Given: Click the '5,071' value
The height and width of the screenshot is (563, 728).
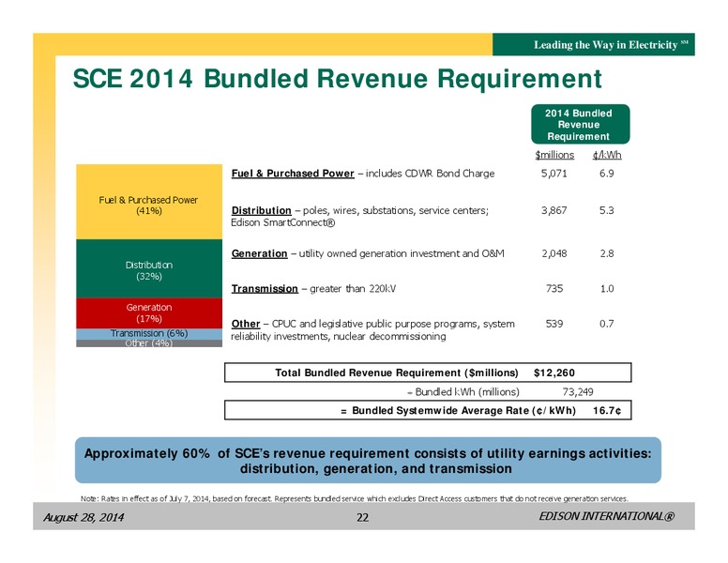Looking at the screenshot, I should [554, 174].
